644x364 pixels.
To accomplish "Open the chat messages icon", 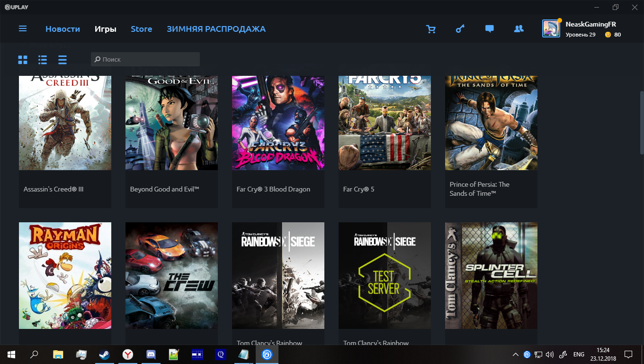I will (x=490, y=29).
